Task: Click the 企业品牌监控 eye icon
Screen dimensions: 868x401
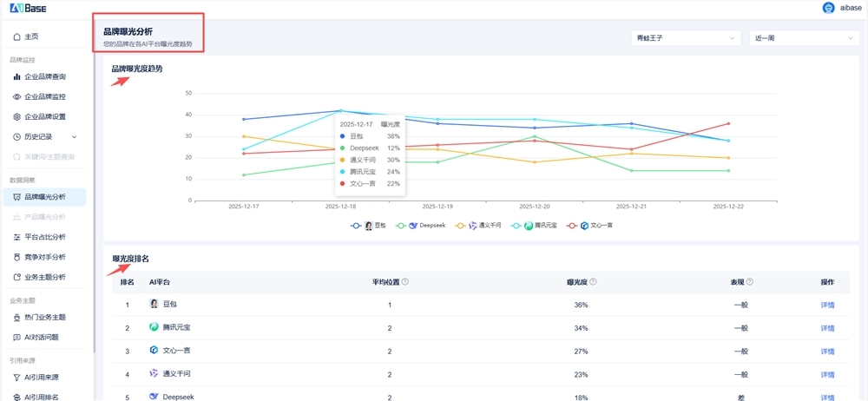Action: pos(16,96)
